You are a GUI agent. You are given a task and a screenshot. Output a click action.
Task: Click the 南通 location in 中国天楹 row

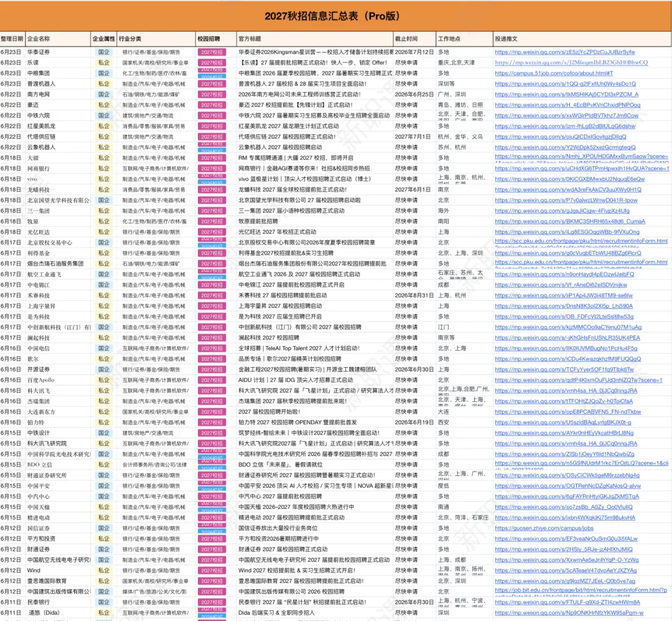pos(444,507)
